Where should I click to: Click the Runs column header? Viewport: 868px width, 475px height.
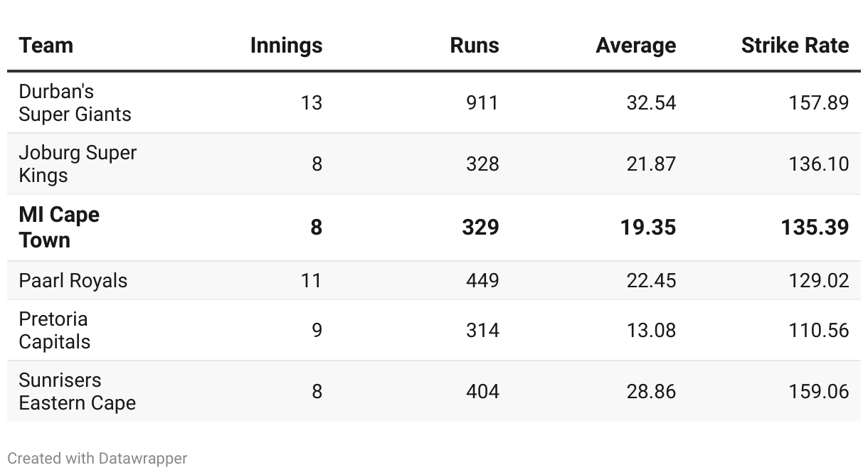[x=475, y=46]
